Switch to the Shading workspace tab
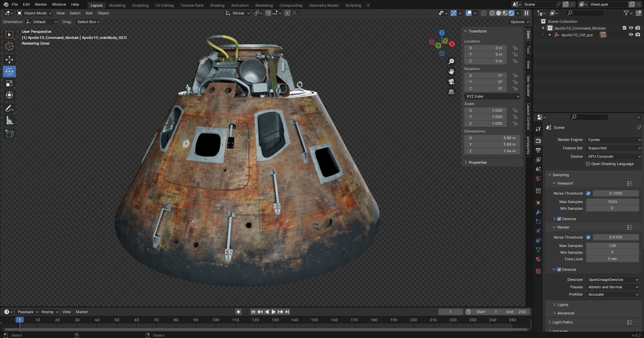Image resolution: width=644 pixels, height=338 pixels. tap(217, 5)
